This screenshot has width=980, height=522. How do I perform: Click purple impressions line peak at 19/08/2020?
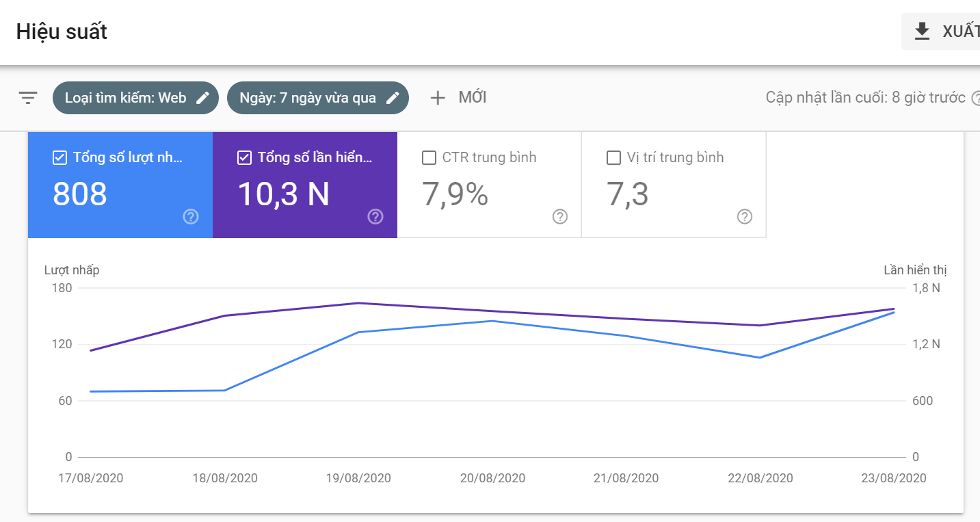(x=358, y=303)
